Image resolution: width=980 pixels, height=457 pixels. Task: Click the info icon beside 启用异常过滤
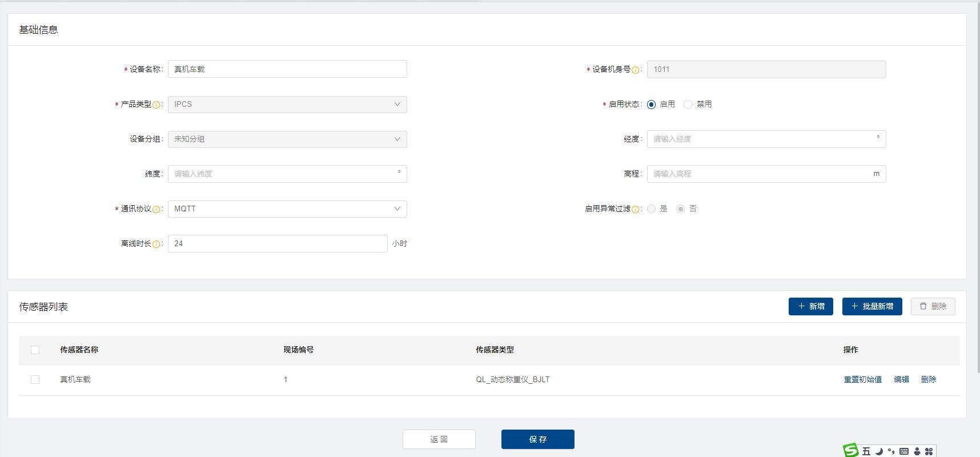click(635, 209)
